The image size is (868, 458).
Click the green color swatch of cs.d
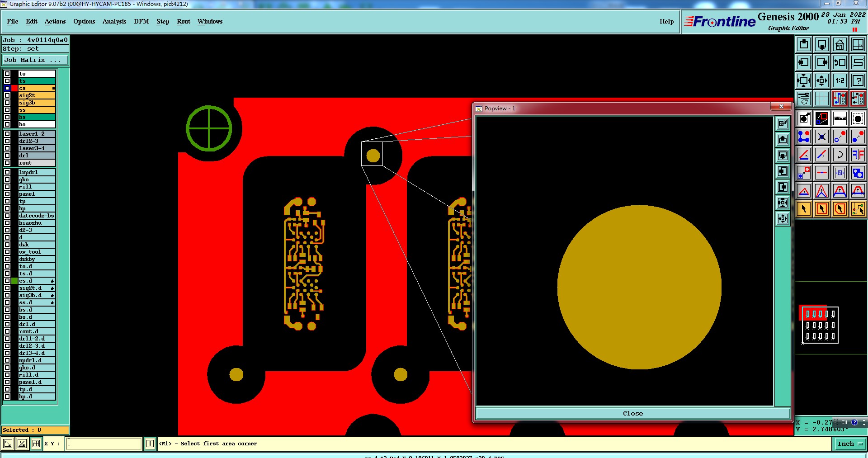click(x=14, y=281)
